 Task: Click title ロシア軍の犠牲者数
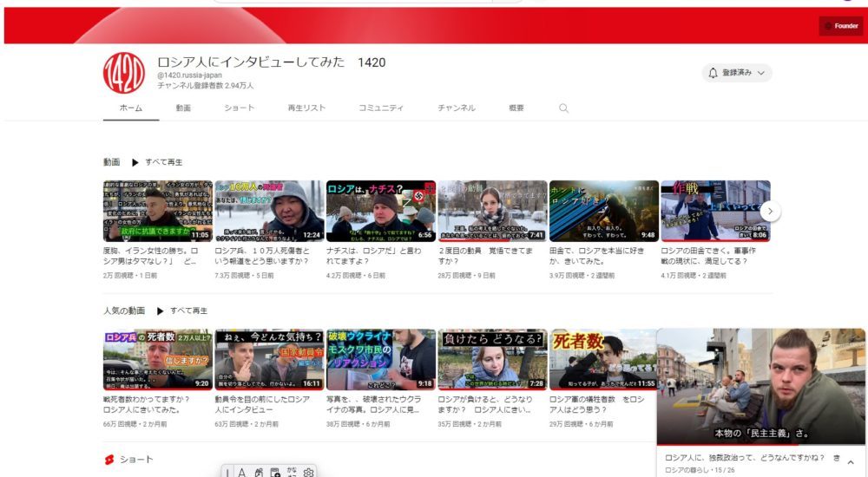pos(597,404)
